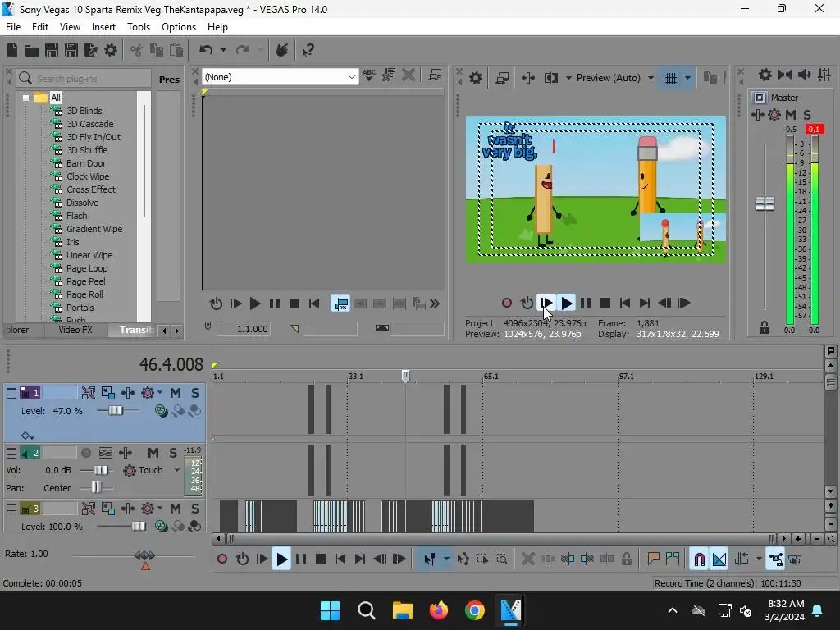Select the Cross Effect transition
Viewport: 840px width, 630px height.
tap(90, 189)
